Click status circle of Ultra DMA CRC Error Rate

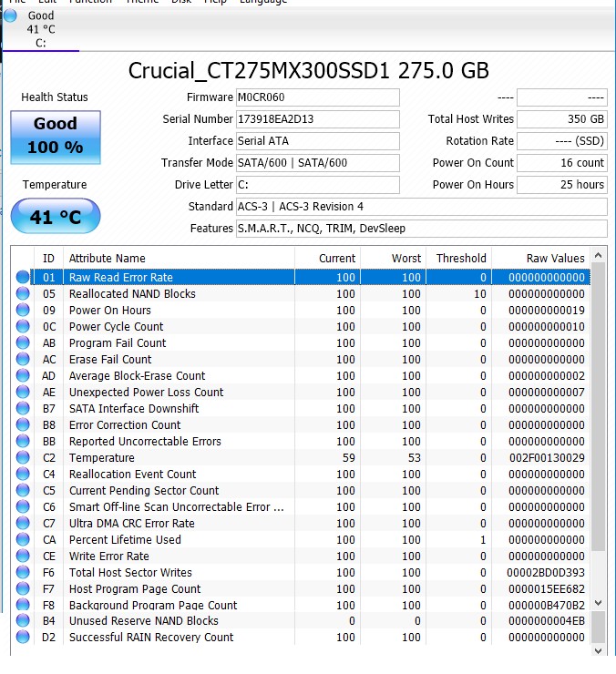pos(23,523)
